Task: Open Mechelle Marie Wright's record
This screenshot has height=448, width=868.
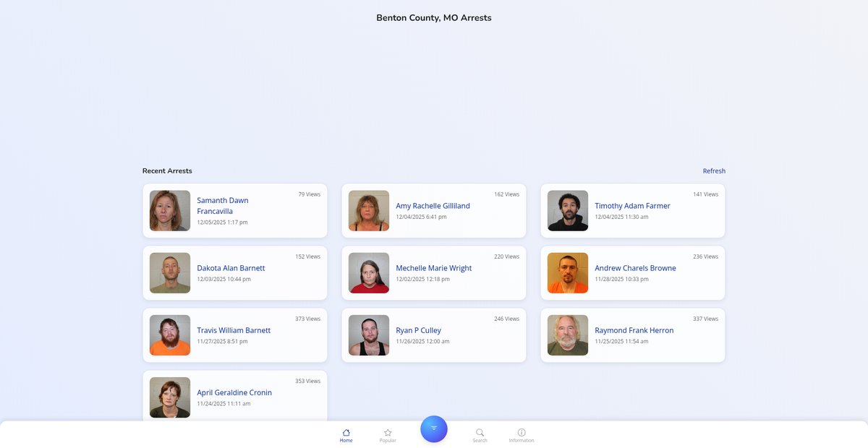Action: coord(434,273)
